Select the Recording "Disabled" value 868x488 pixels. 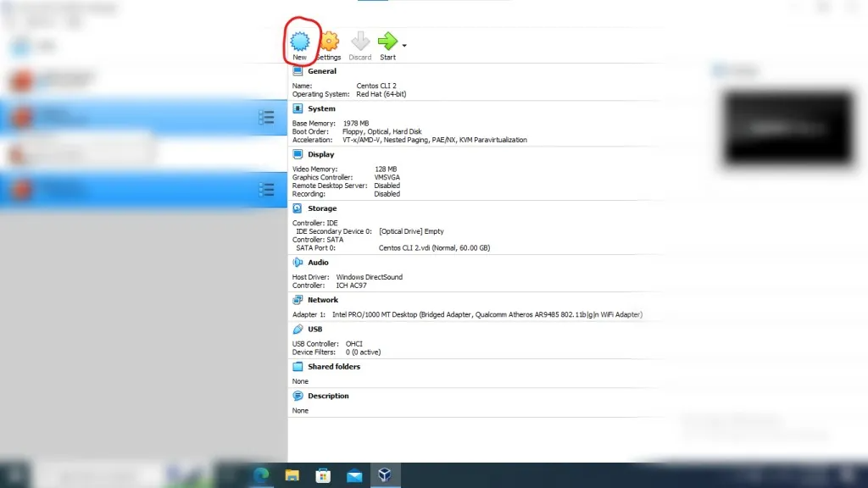387,194
